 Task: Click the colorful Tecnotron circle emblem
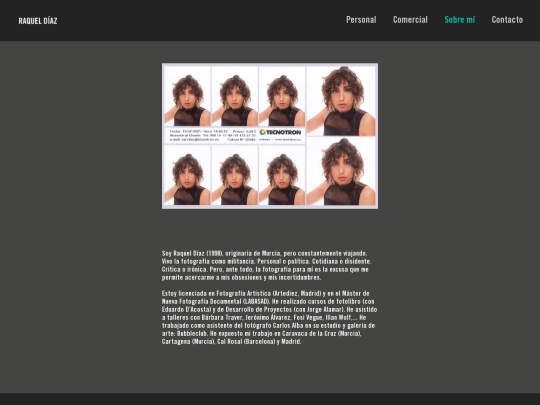tap(263, 132)
